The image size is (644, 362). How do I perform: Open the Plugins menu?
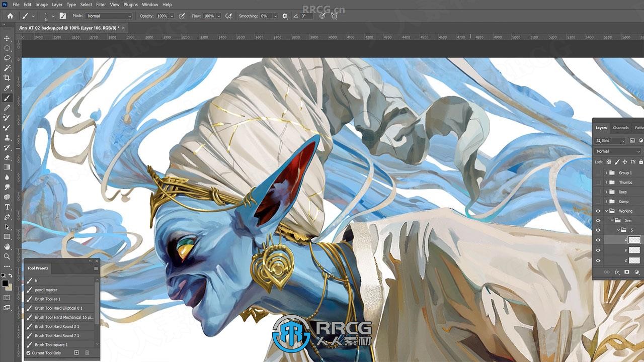coord(131,5)
